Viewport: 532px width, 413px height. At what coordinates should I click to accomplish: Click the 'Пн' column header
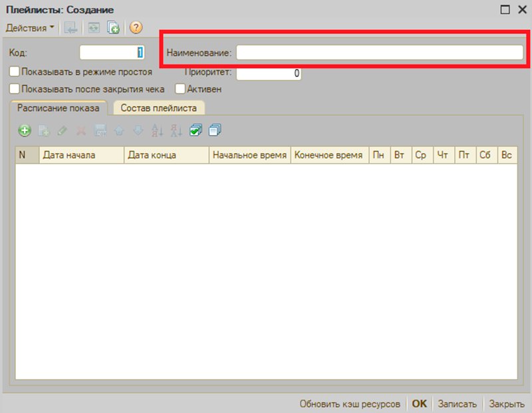pyautogui.click(x=380, y=155)
